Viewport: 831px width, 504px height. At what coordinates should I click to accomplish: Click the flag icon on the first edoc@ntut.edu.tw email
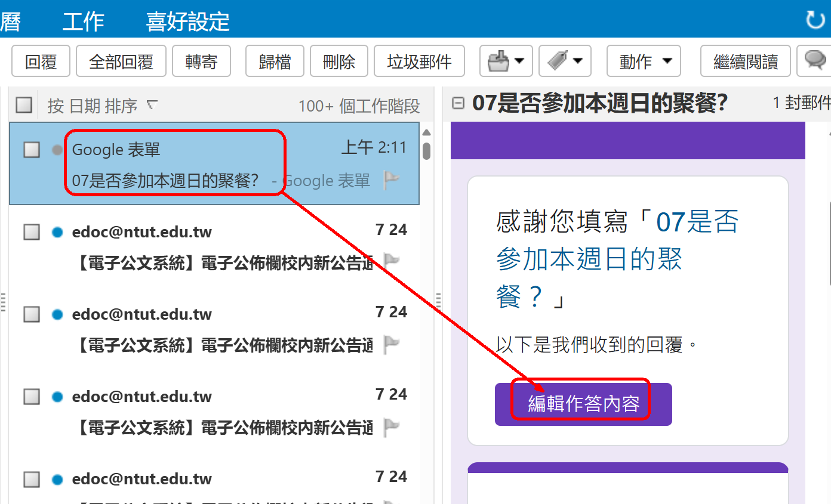click(391, 261)
